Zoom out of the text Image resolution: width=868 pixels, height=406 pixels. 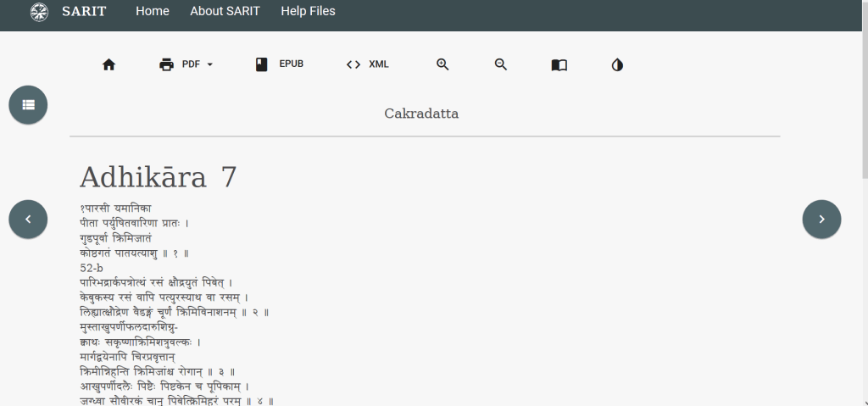coord(501,64)
